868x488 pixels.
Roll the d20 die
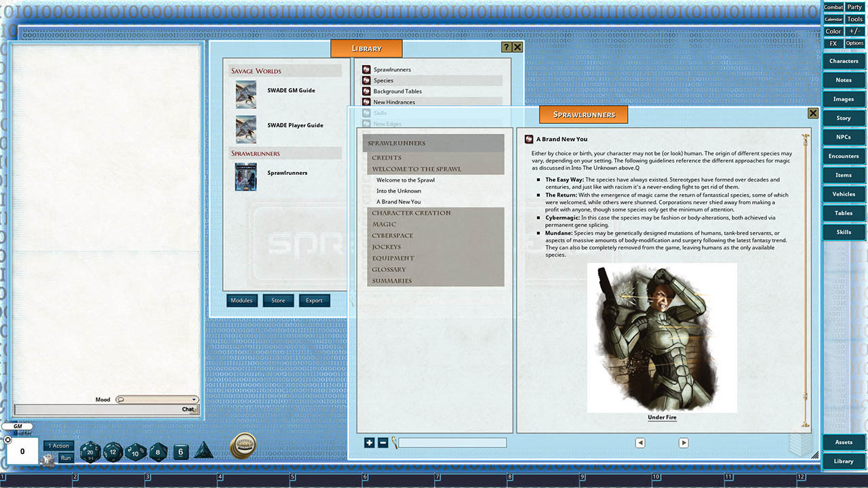pos(91,452)
